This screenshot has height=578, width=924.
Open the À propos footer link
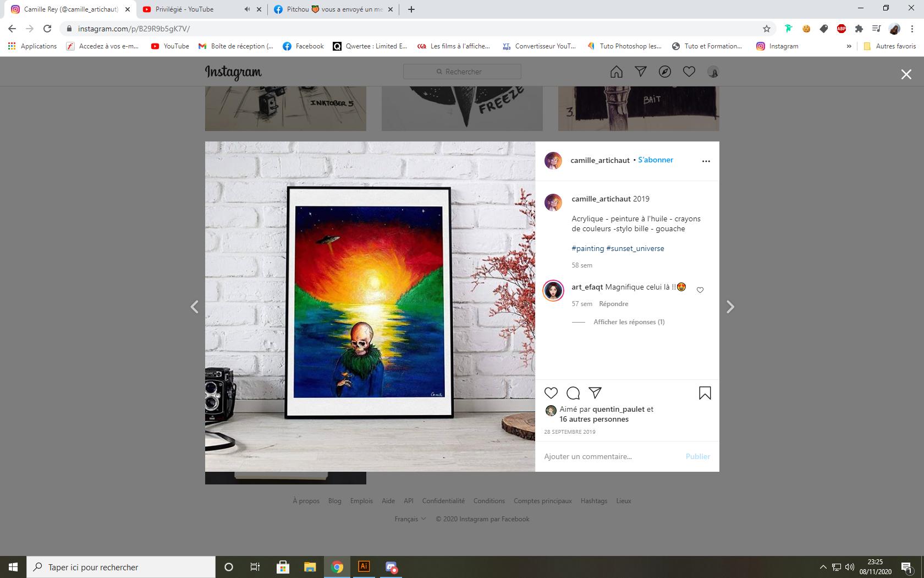(x=306, y=501)
